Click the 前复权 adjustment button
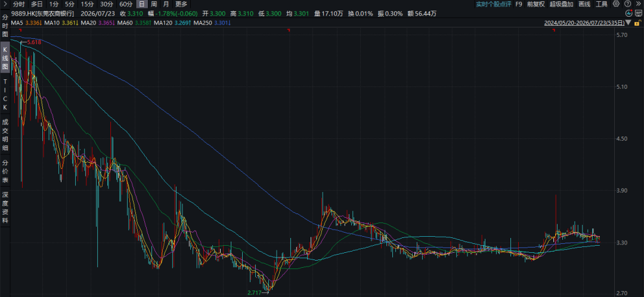This screenshot has height=297, width=644. 535,4
